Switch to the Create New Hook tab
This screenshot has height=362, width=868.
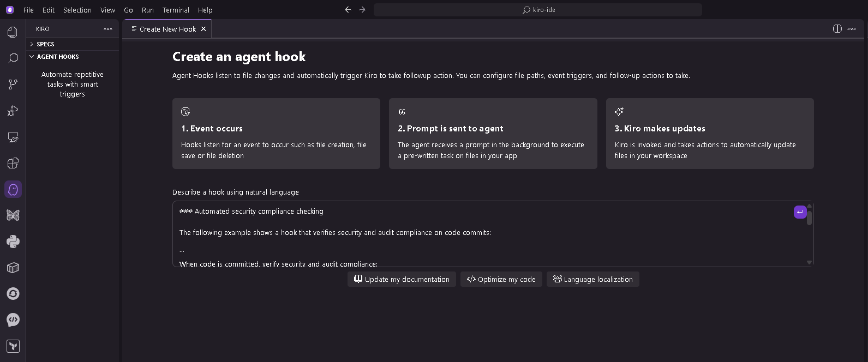tap(167, 29)
